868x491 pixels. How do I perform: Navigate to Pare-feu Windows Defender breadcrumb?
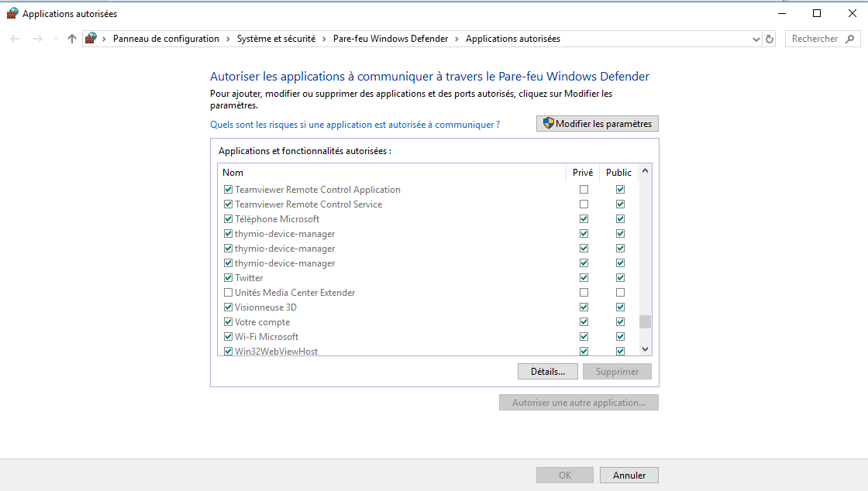tap(391, 39)
